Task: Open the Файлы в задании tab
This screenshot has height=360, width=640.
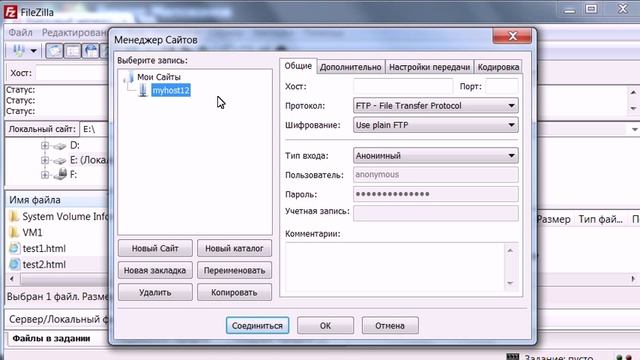Action: [x=51, y=338]
